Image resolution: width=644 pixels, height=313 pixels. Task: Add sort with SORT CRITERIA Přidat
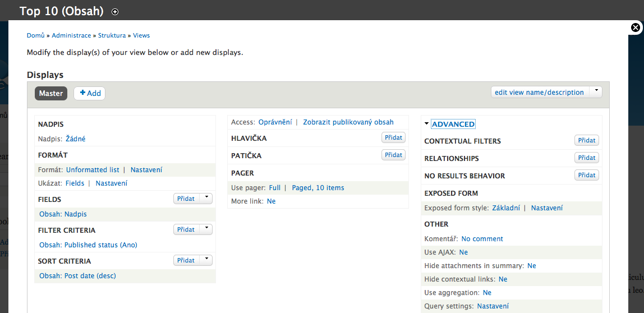point(186,260)
